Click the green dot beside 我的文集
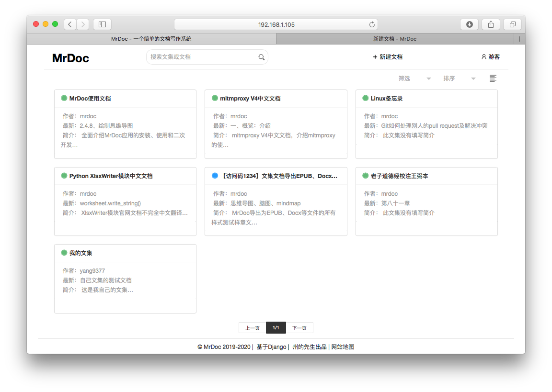 pos(64,252)
